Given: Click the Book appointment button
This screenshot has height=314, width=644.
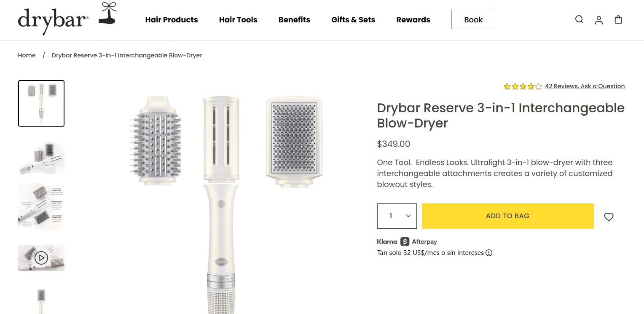Looking at the screenshot, I should point(473,19).
